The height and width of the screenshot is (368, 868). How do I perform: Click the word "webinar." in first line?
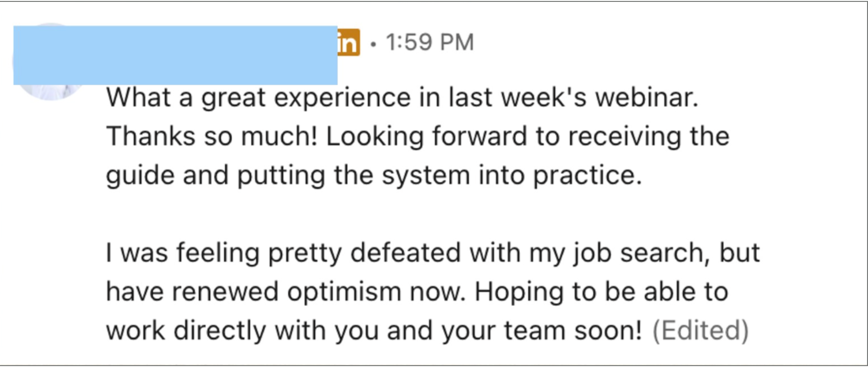[x=647, y=98]
